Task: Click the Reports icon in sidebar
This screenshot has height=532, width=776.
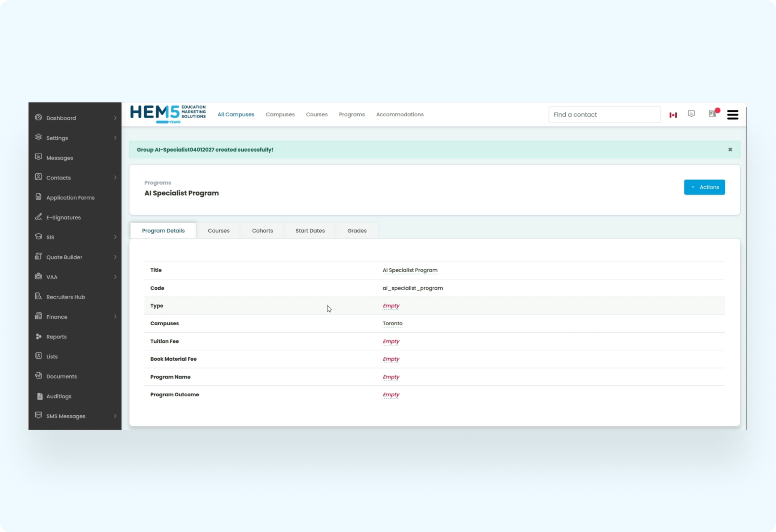Action: (x=38, y=336)
